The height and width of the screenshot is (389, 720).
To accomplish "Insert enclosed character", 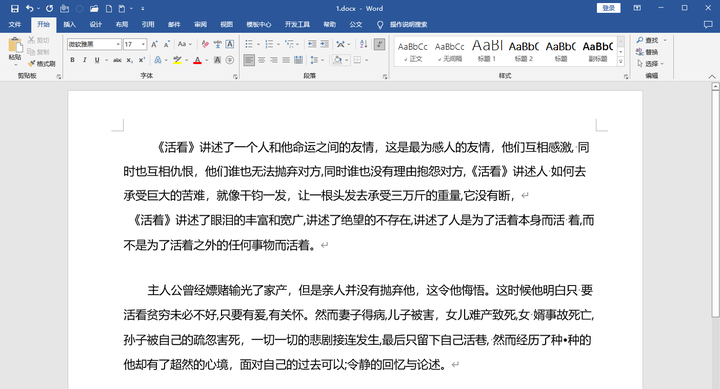I will (230, 60).
